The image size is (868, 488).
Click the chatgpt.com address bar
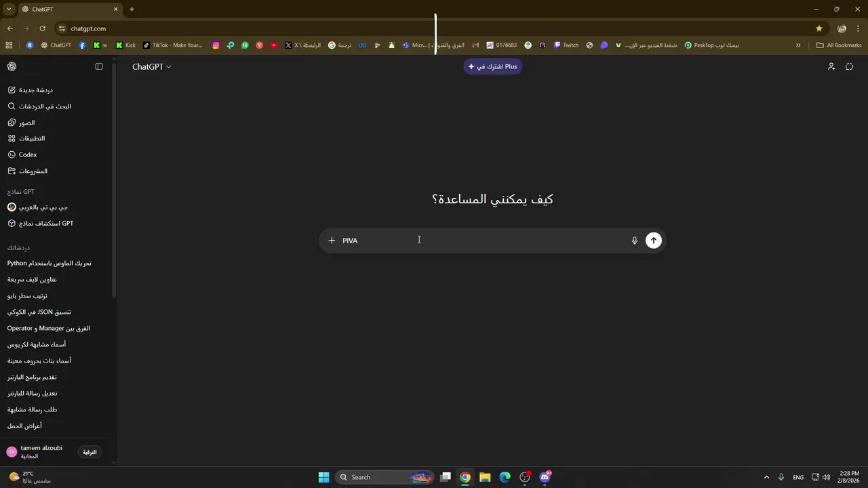click(x=434, y=28)
